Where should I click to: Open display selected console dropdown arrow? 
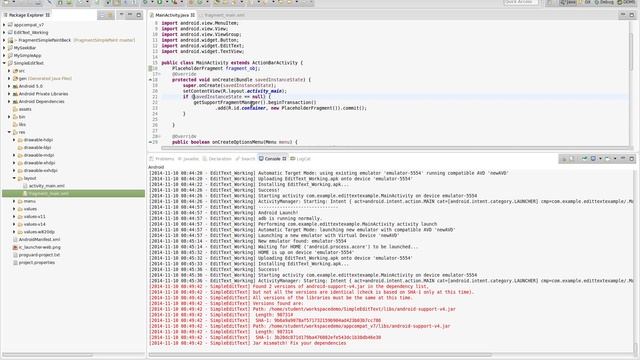point(600,159)
